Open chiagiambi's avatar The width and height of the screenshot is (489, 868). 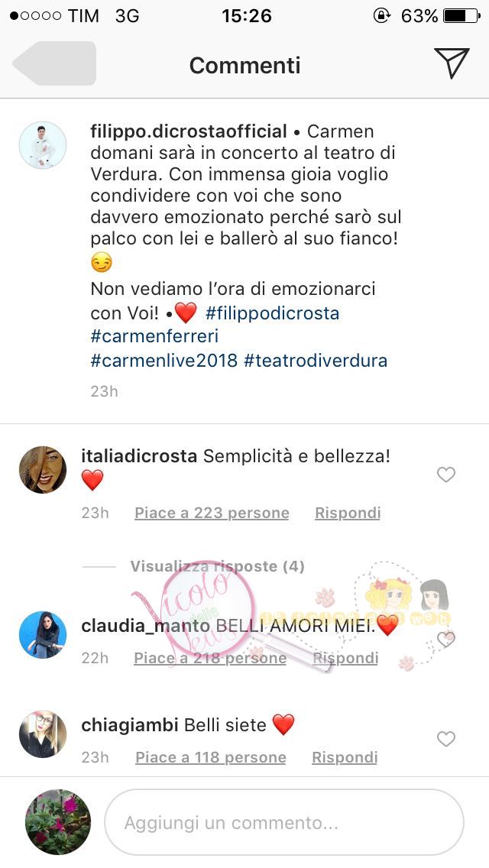43,734
